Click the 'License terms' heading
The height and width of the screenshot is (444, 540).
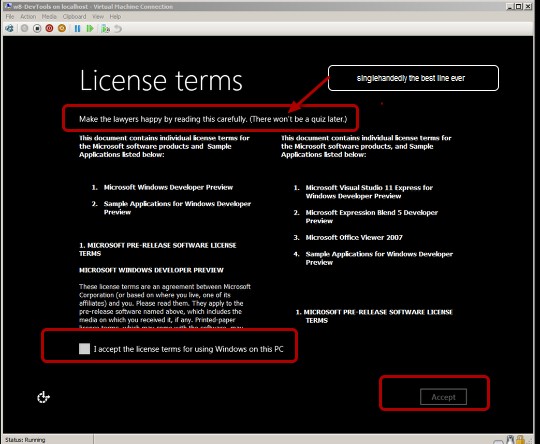click(161, 81)
